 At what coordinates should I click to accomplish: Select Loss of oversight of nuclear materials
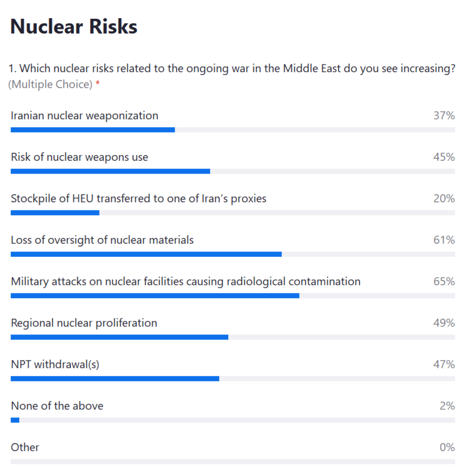click(102, 240)
